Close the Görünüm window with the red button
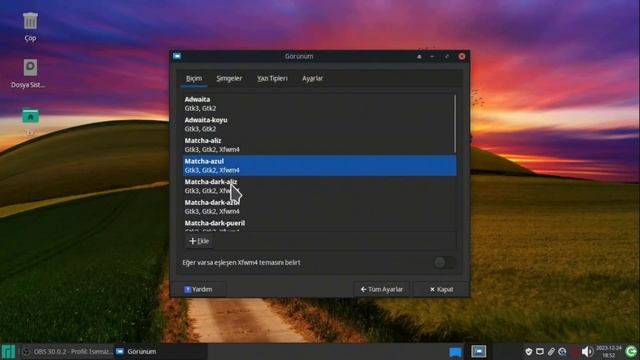640x360 pixels. [462, 56]
